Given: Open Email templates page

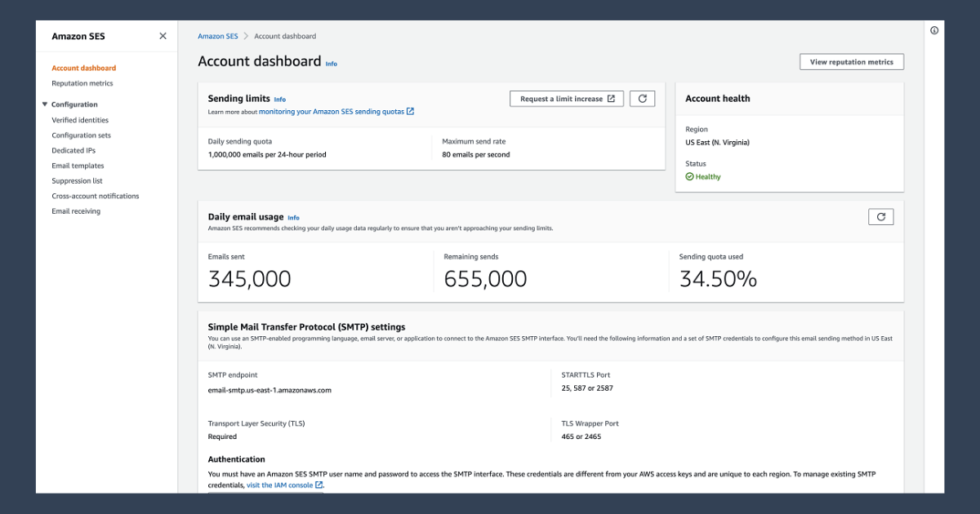Looking at the screenshot, I should 78,166.
